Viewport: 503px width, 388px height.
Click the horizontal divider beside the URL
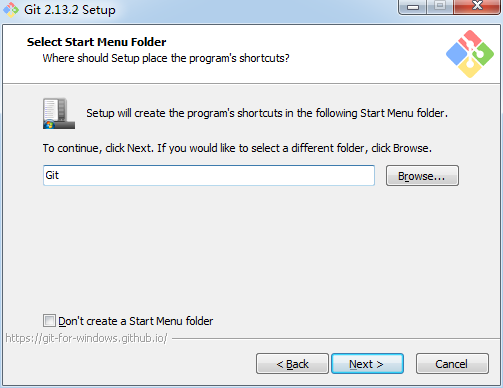click(x=336, y=339)
